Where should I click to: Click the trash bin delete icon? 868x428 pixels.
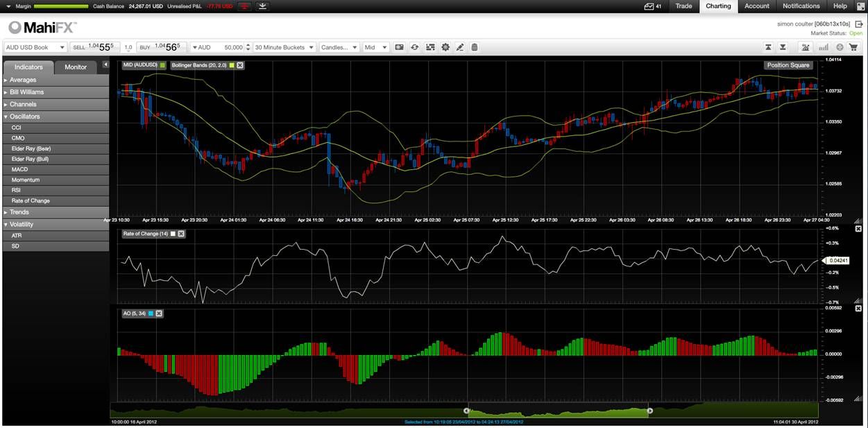(x=475, y=47)
